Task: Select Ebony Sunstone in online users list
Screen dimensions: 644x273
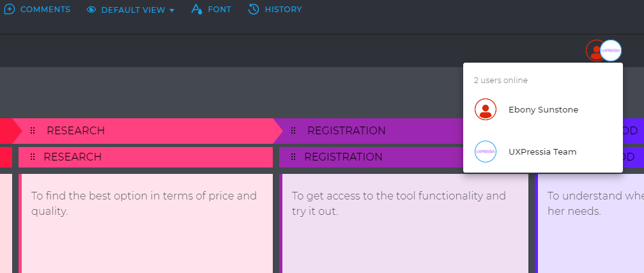Action: [x=543, y=110]
